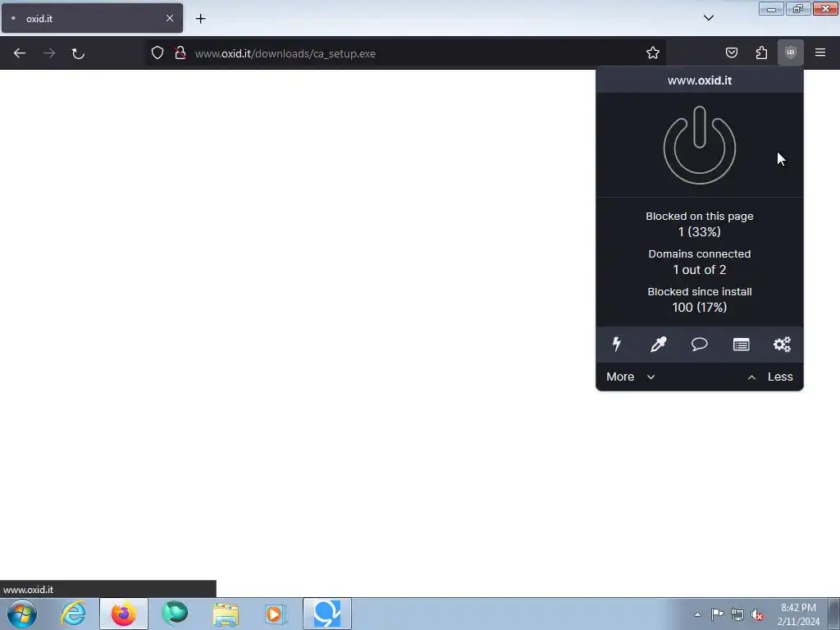Expand the More section in popup
840x630 pixels.
pyautogui.click(x=631, y=377)
